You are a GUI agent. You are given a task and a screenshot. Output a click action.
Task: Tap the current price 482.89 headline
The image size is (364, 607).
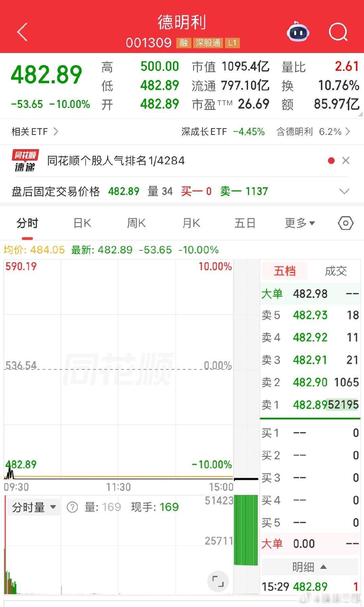(x=47, y=75)
